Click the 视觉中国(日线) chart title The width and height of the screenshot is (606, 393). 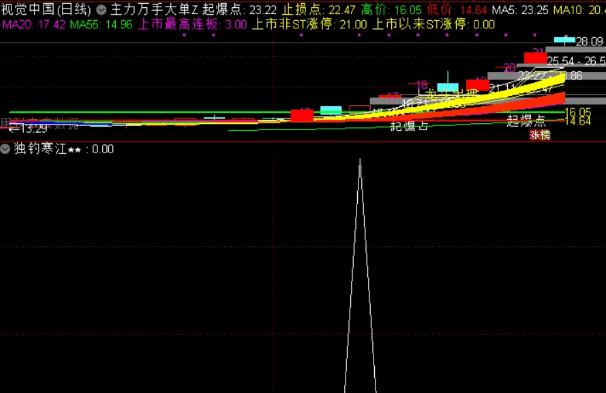tap(46, 10)
